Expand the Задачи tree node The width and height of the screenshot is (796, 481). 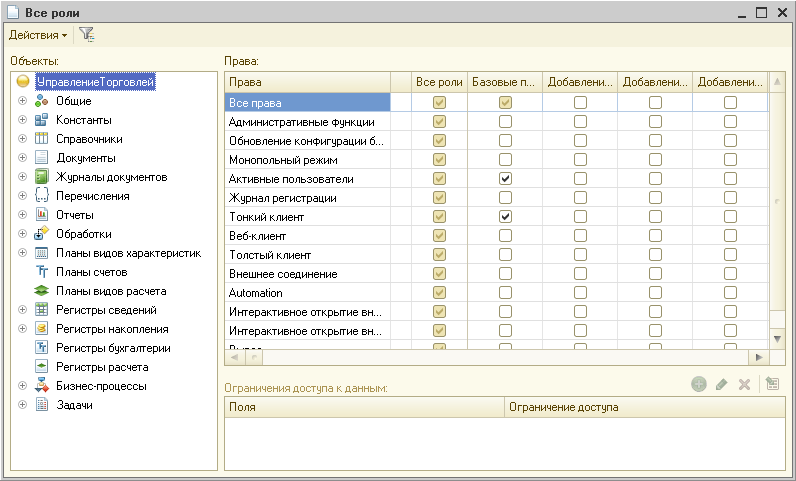pyautogui.click(x=22, y=405)
